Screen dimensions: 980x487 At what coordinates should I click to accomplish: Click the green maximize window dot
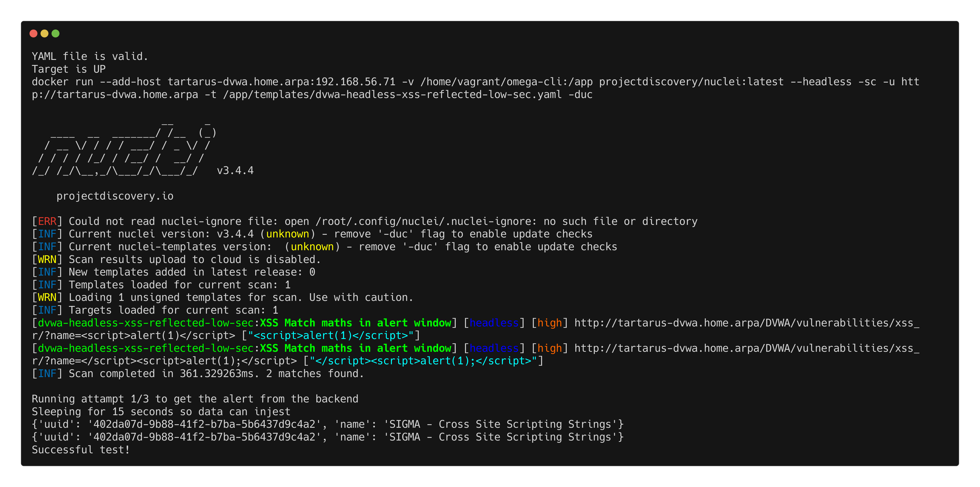coord(55,33)
